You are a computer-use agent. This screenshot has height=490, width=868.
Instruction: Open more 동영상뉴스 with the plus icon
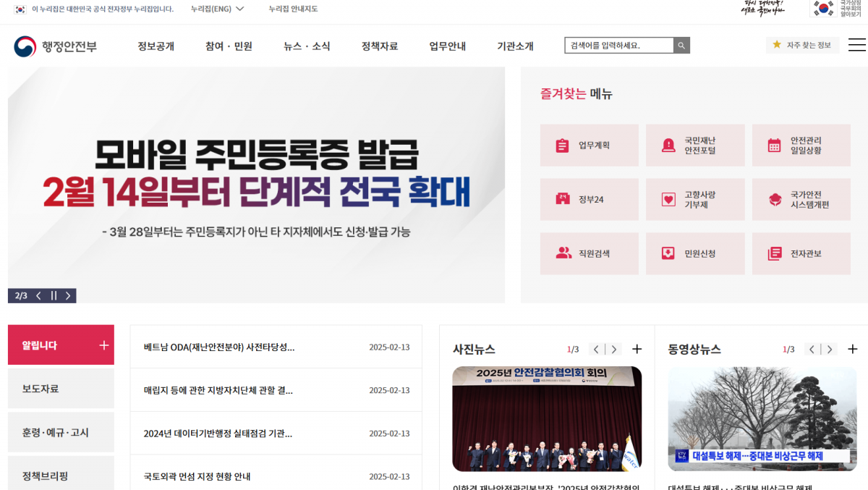coord(853,349)
